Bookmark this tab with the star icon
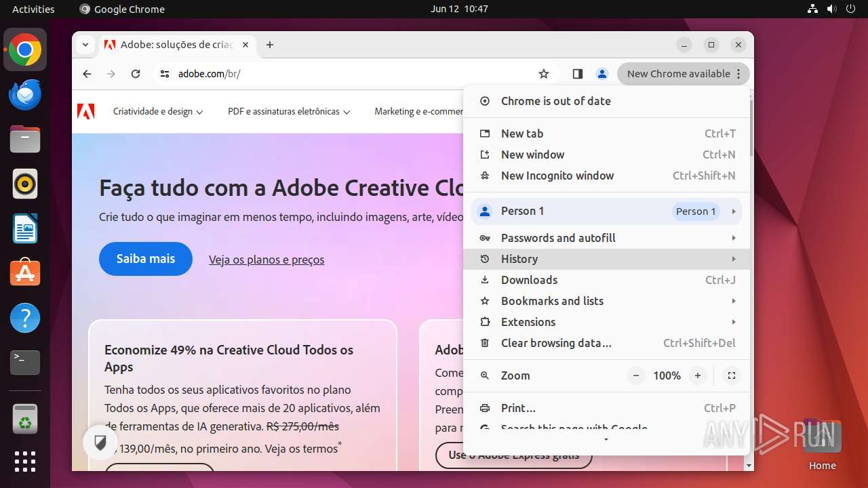868x488 pixels. (544, 74)
